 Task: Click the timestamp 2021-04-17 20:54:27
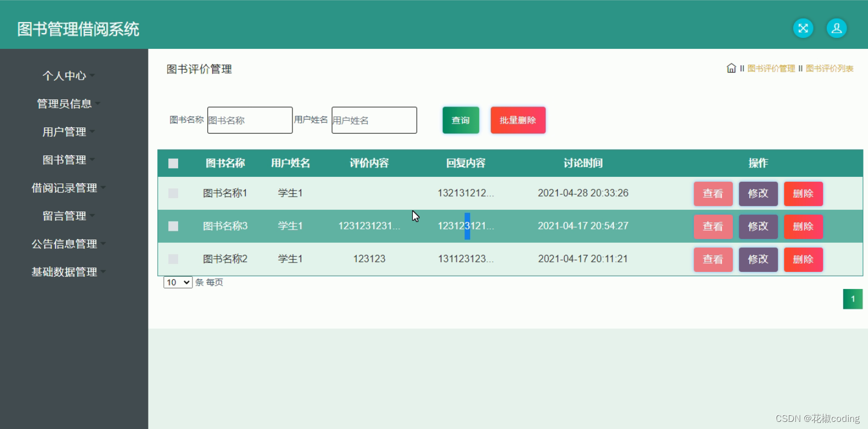pos(583,226)
